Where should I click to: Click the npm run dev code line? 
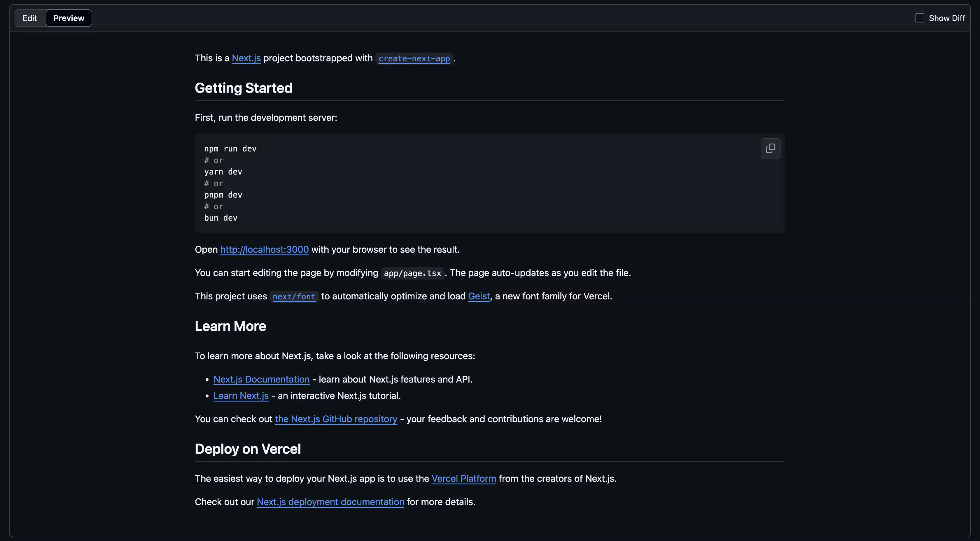(x=230, y=149)
